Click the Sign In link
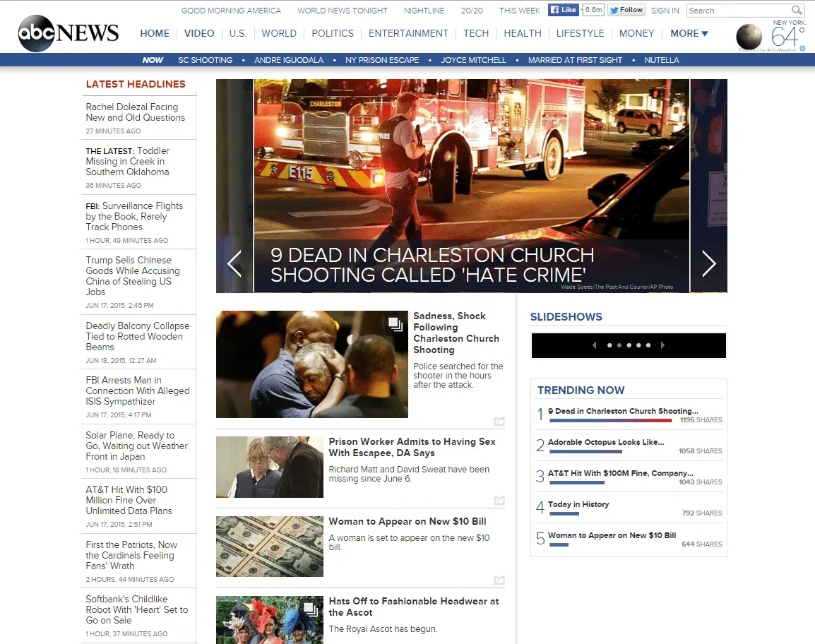 [x=665, y=11]
